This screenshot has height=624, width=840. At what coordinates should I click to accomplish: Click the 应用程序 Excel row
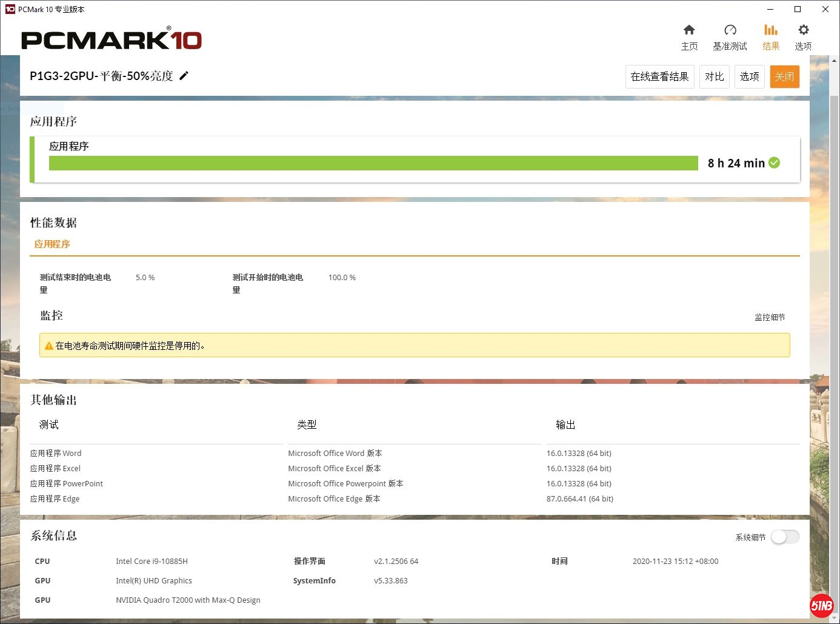(x=55, y=468)
